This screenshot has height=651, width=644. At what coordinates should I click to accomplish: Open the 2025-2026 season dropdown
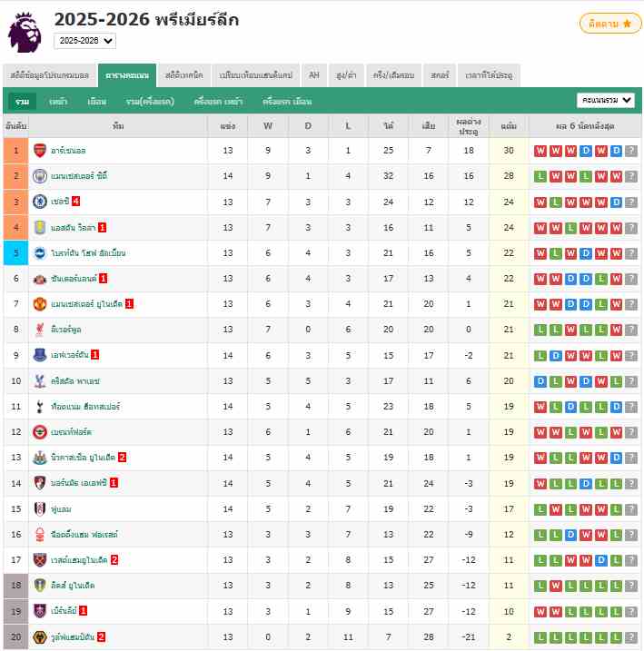click(x=84, y=41)
